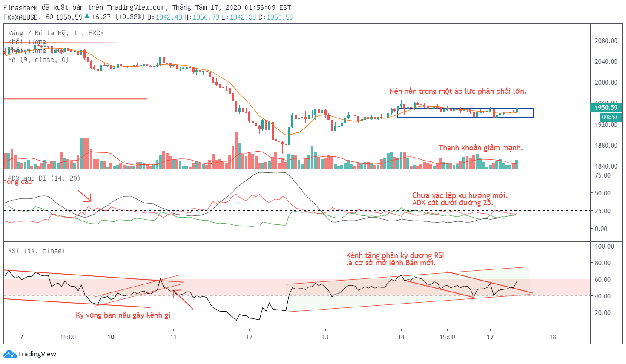This screenshot has width=626, height=364.
Task: Click the +6.27 (+0.32%) price change value
Action: coord(118,17)
